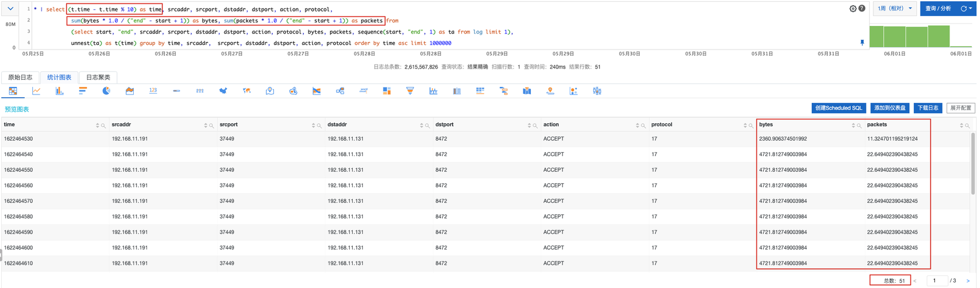Sort the bytes column
The width and height of the screenshot is (980, 288).
853,126
